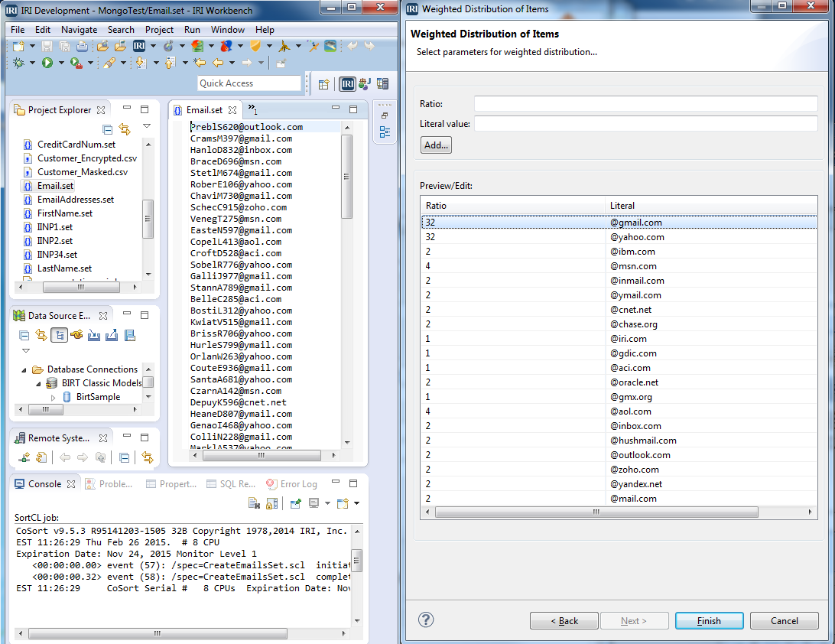835x644 pixels.
Task: Collapse the Database Connections tree node
Action: 24,369
